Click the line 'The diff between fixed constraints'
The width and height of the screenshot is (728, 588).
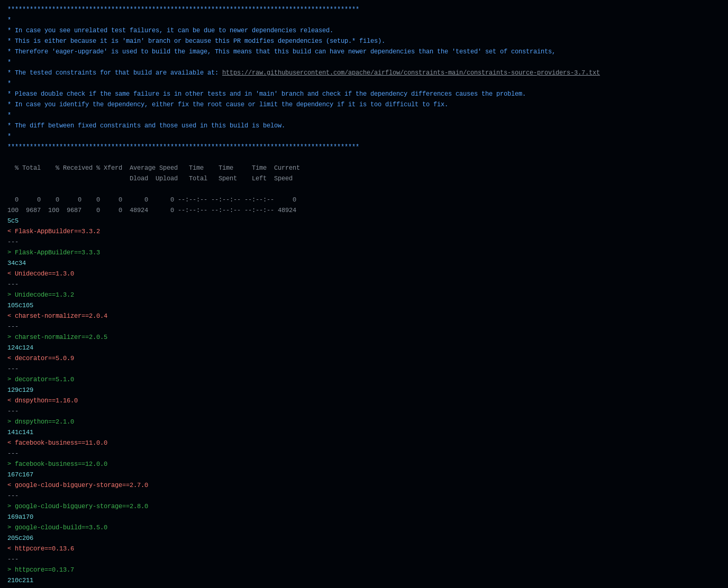[x=146, y=126]
